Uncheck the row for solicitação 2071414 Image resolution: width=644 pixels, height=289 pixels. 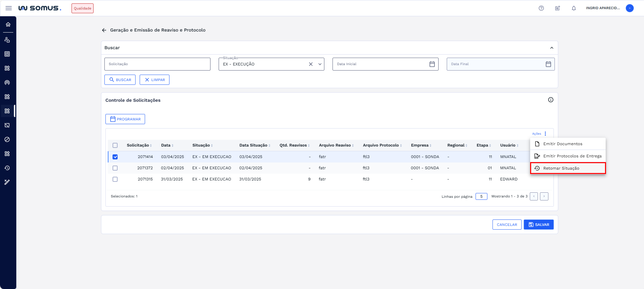tap(115, 157)
